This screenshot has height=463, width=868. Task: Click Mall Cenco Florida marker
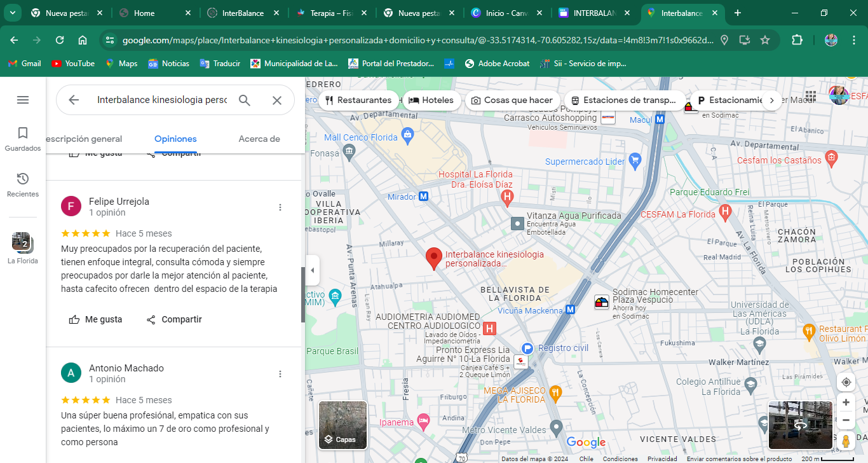[x=407, y=135]
